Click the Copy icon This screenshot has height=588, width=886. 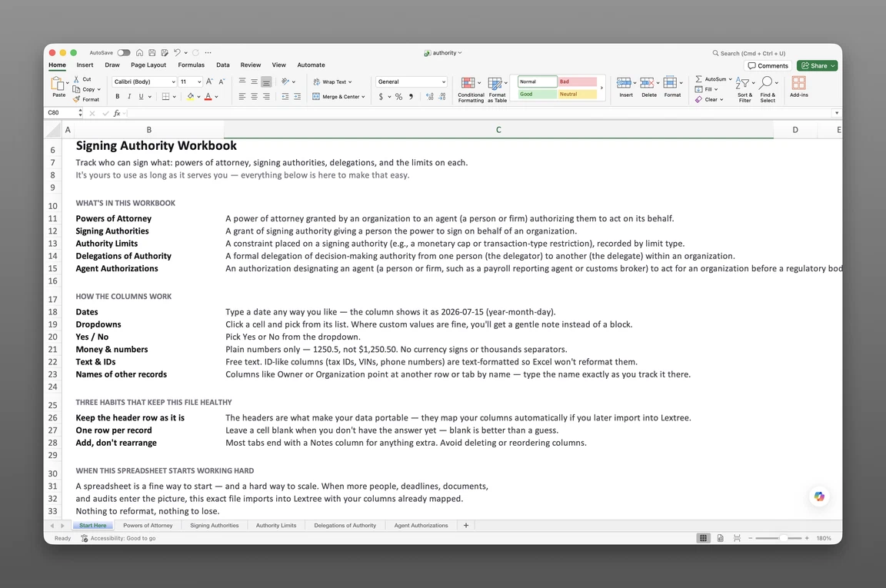pyautogui.click(x=76, y=89)
